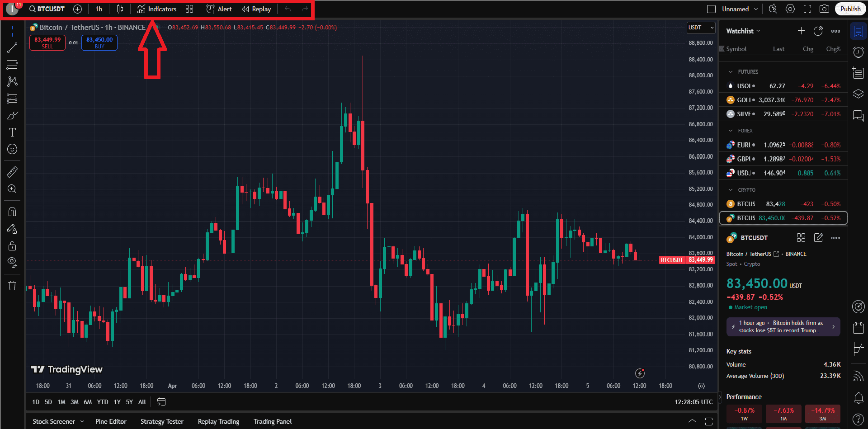Select the brush drawing tool
The width and height of the screenshot is (868, 429).
pos(12,116)
